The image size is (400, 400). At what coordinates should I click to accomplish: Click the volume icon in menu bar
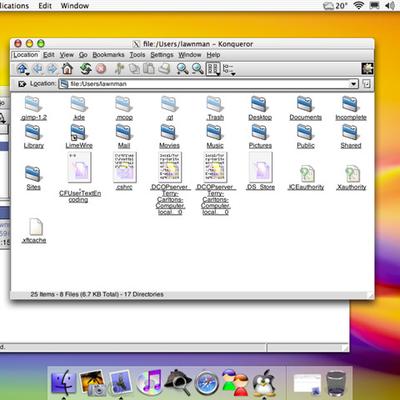(390, 5)
